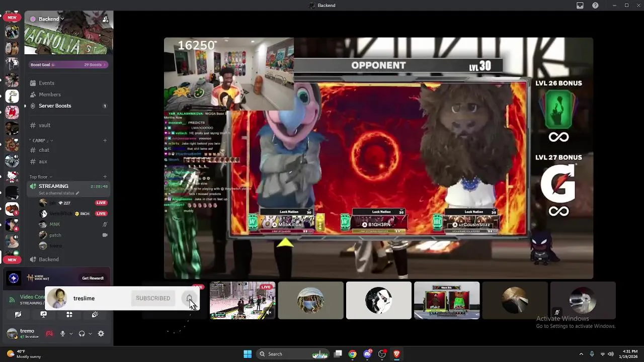Click the NEW unread indicator at top of server list

[12, 18]
